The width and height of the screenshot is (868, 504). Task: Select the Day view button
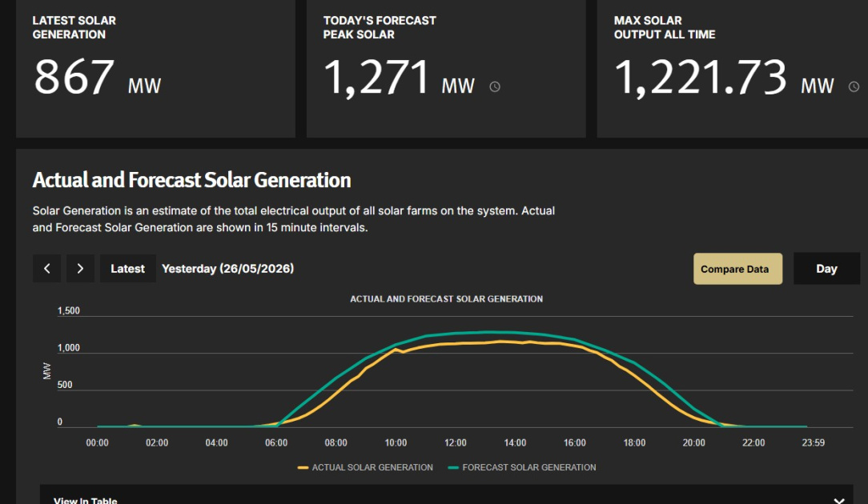tap(826, 268)
